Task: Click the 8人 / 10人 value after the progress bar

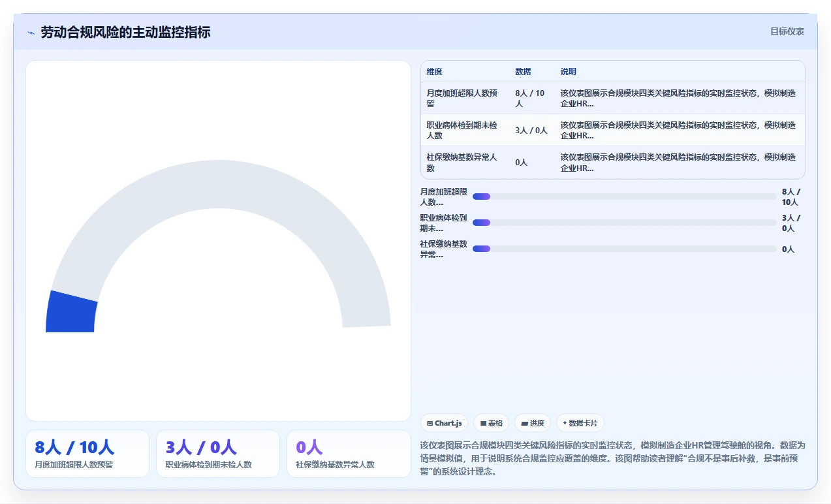Action: click(x=791, y=197)
